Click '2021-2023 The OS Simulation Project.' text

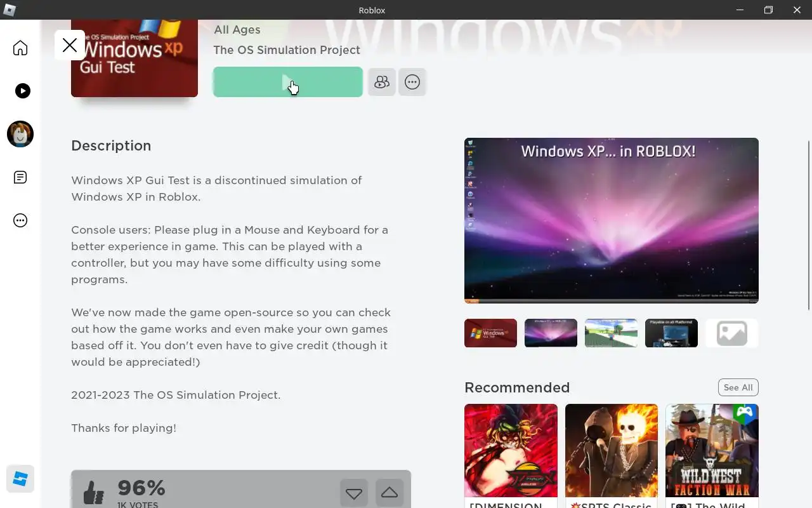tap(176, 395)
